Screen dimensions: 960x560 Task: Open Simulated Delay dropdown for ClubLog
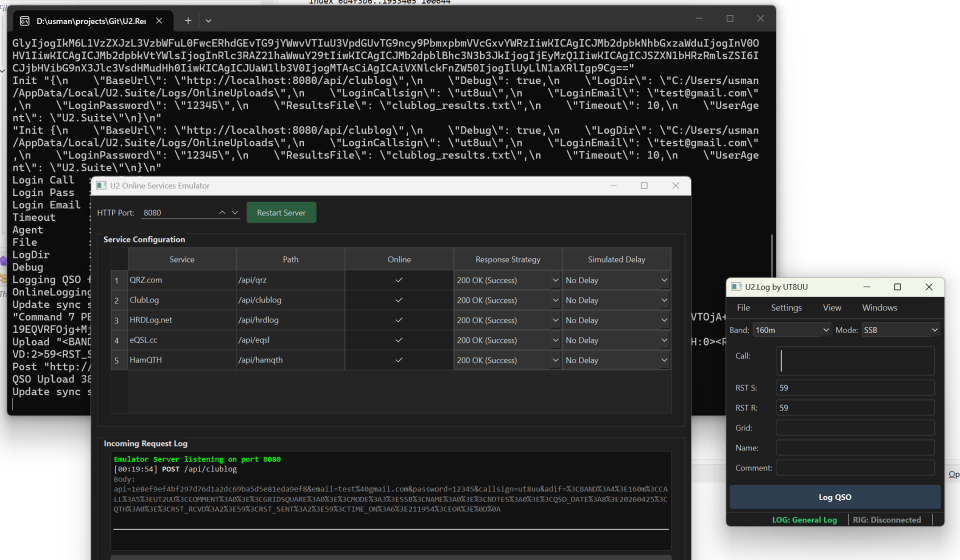point(616,301)
